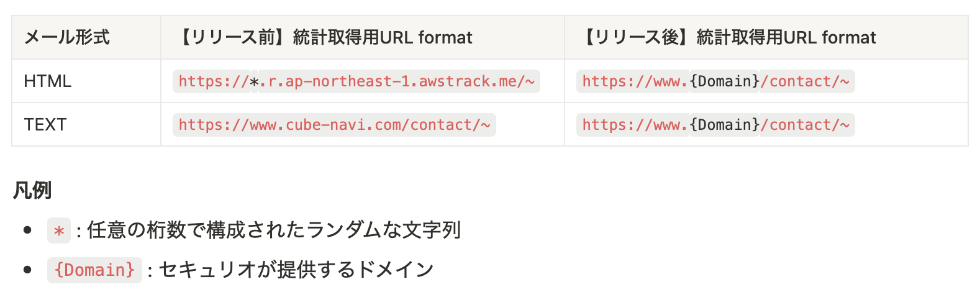
Task: Click https:// prefix of cube-navi URL
Action: [x=214, y=125]
